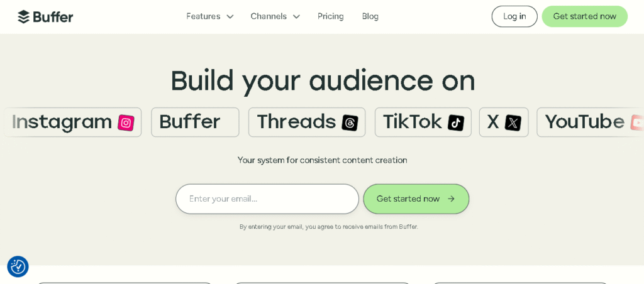Open the blue cookie consent badge
This screenshot has width=644, height=284.
(x=18, y=266)
